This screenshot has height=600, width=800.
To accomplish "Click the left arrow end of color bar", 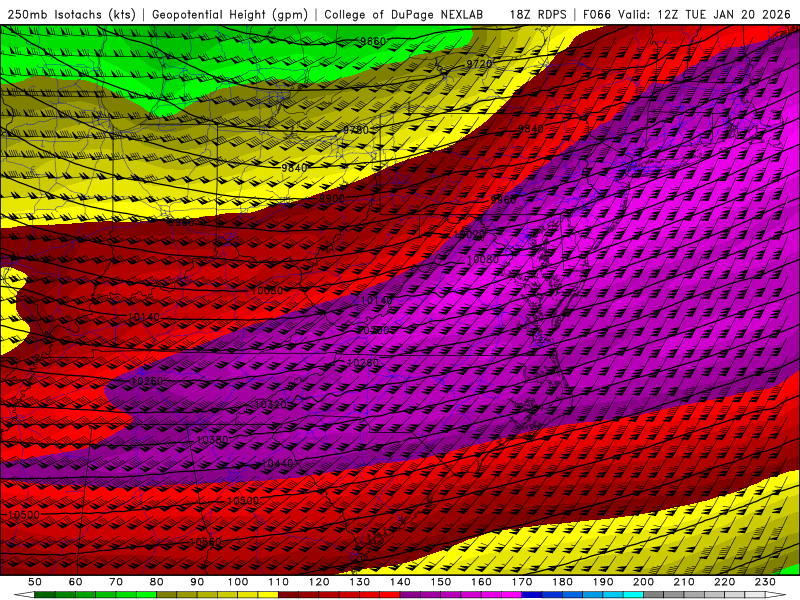I will click(23, 595).
